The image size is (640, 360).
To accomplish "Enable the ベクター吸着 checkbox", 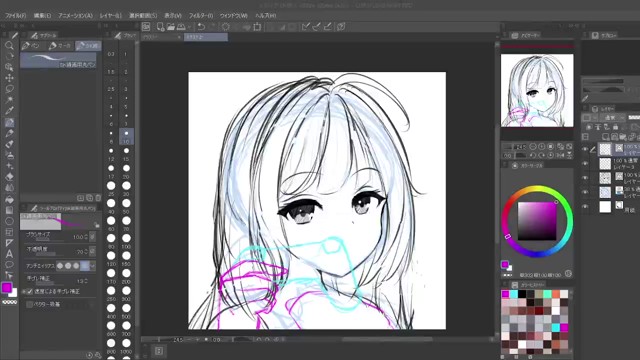I will [29, 304].
